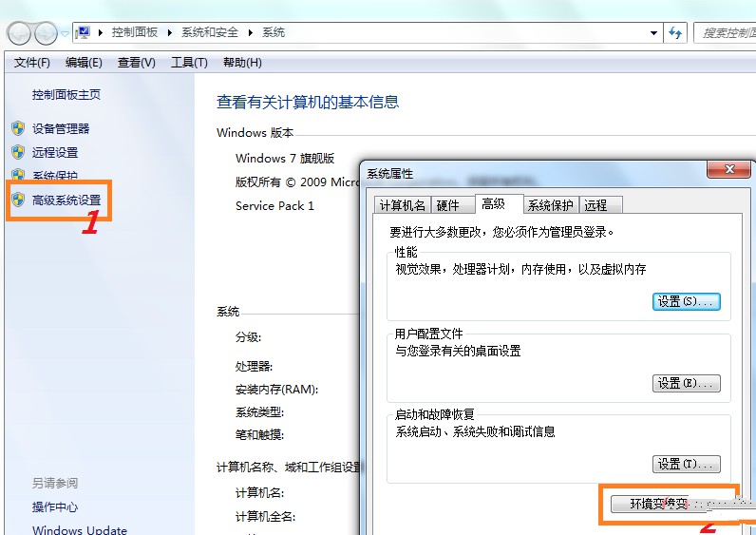
Task: Expand the arrow after 控制面板 in the address bar
Action: point(170,33)
